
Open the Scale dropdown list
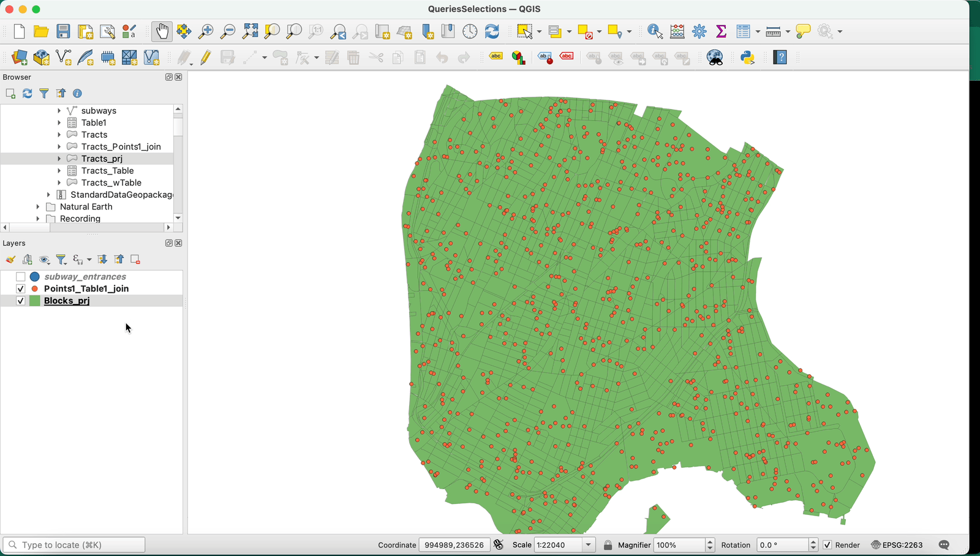(589, 545)
